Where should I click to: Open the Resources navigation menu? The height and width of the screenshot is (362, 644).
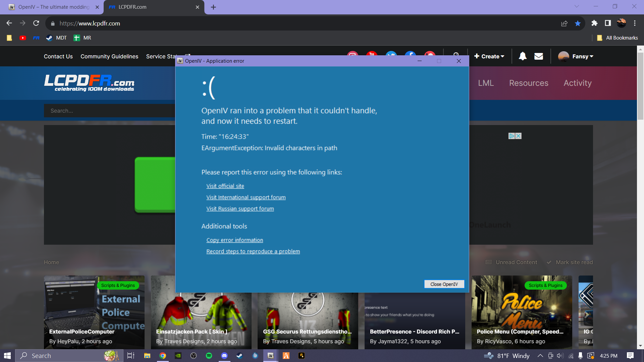point(529,83)
